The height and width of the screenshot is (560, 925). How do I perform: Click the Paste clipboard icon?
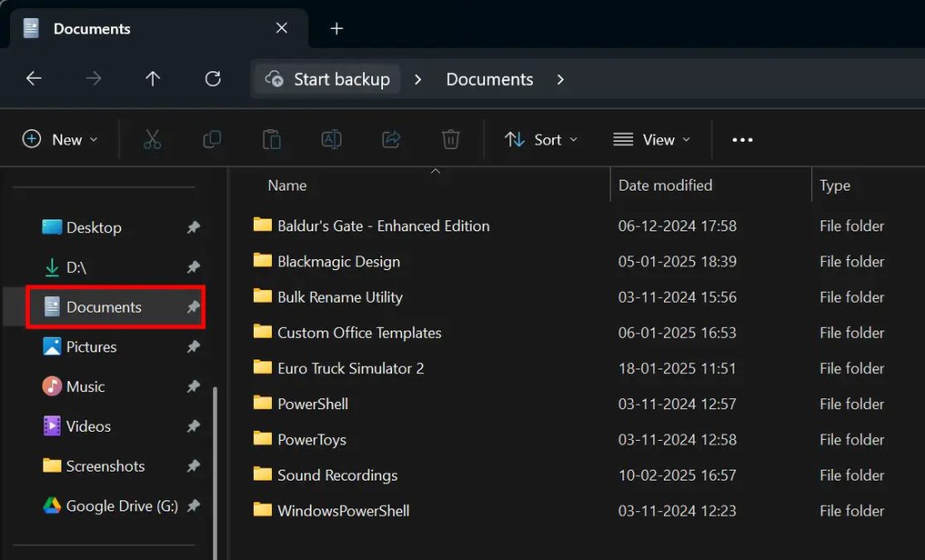click(271, 140)
